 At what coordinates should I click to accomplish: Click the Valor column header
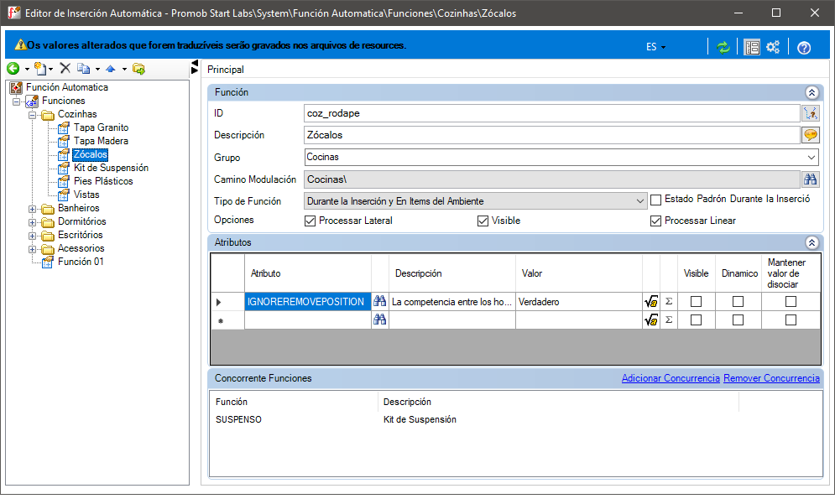[x=579, y=273]
